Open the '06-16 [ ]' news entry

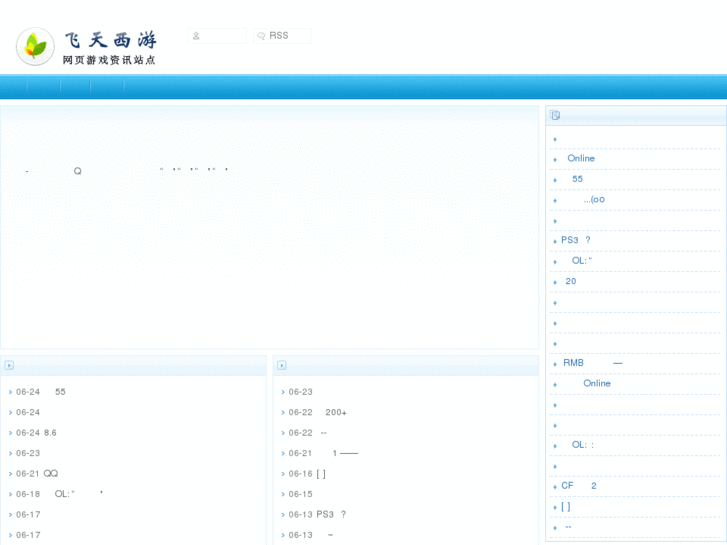click(307, 474)
